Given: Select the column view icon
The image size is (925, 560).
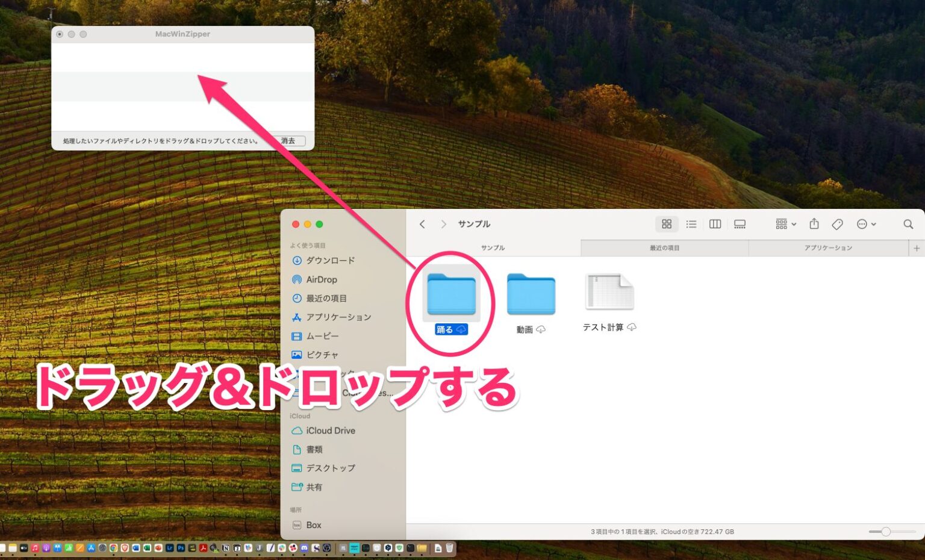Looking at the screenshot, I should [715, 224].
